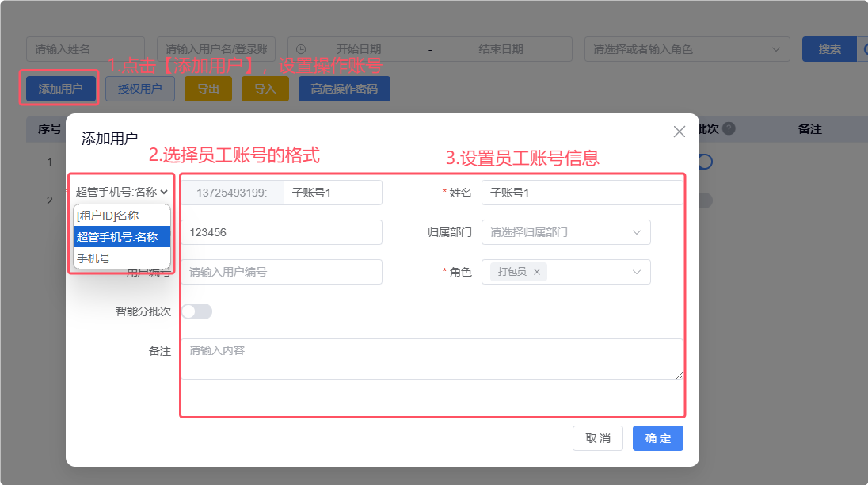868x485 pixels.
Task: Open the 请选择归属部门 dropdown
Action: point(565,232)
